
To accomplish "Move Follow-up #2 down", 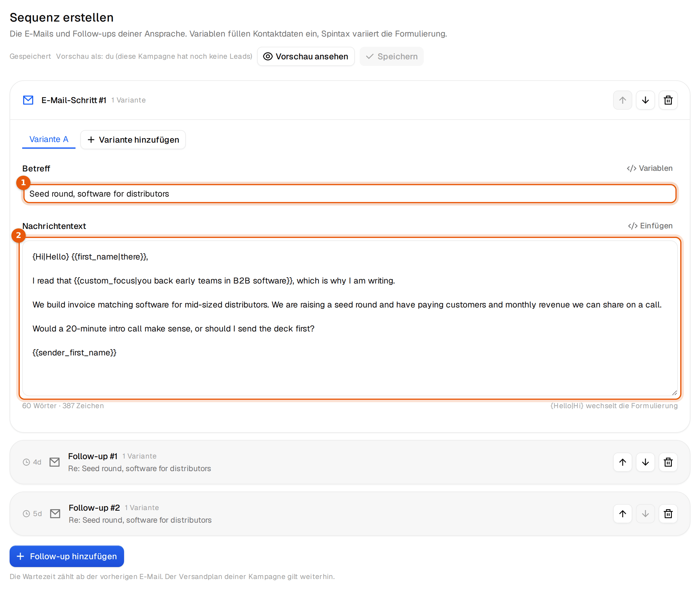I will [645, 514].
